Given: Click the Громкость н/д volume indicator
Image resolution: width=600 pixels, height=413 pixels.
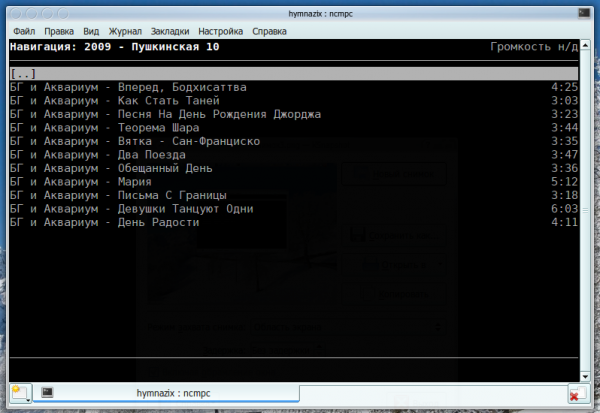Looking at the screenshot, I should (x=534, y=47).
